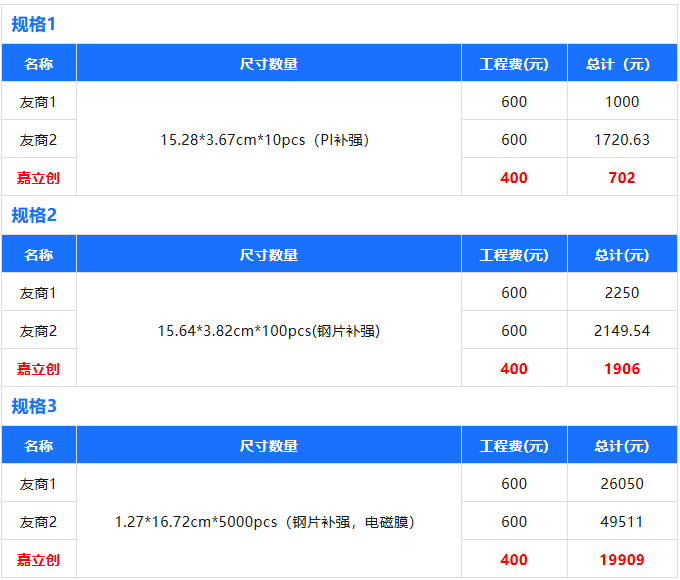
Task: Click the 规格1 section heading
Action: tap(34, 24)
